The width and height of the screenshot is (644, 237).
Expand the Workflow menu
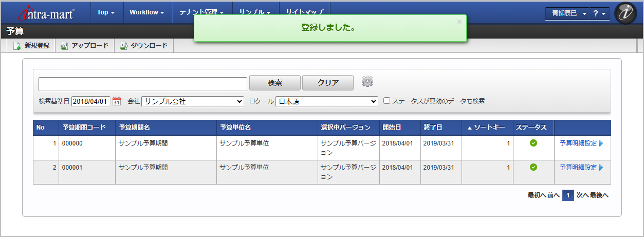pyautogui.click(x=147, y=12)
